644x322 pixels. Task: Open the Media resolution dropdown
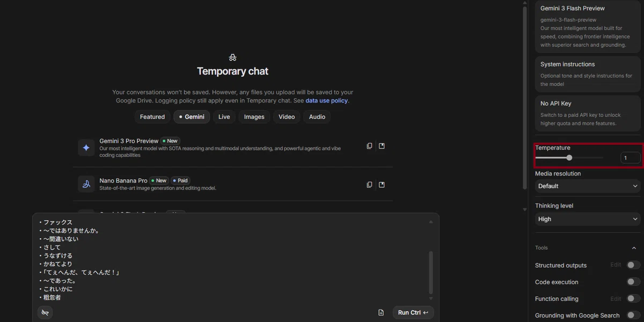point(588,186)
